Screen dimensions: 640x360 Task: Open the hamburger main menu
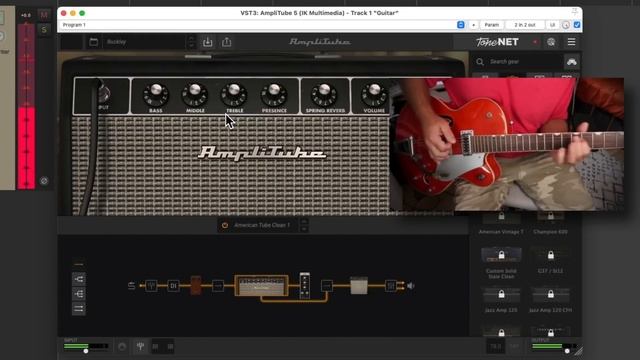click(571, 42)
